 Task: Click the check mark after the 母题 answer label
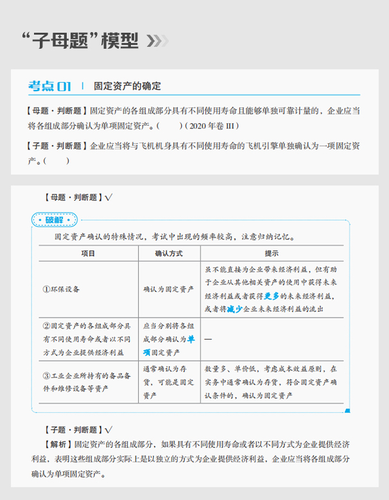click(109, 198)
